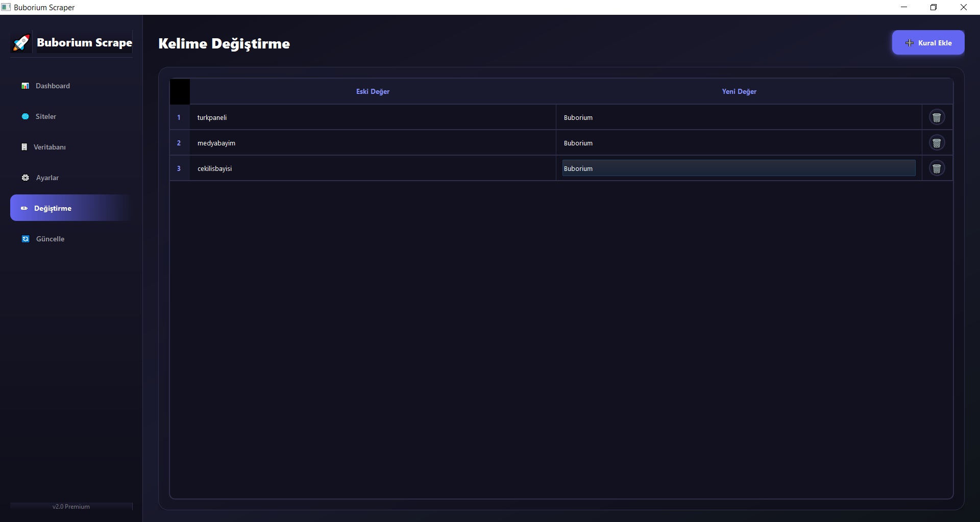Open the Güncelle page

[x=71, y=239]
